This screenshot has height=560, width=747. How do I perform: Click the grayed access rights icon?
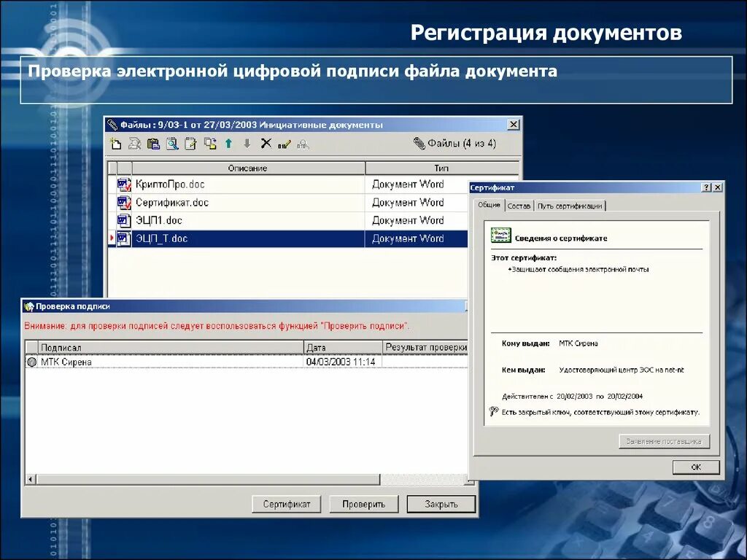pyautogui.click(x=303, y=144)
